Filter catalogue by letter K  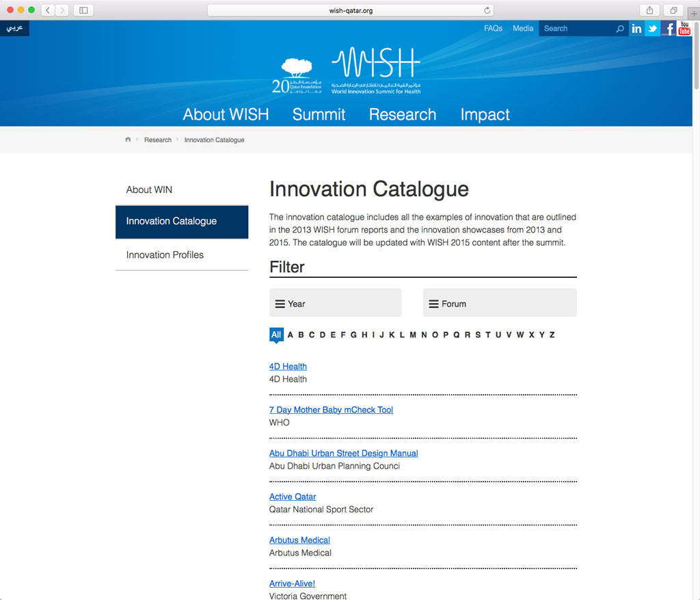pos(392,335)
